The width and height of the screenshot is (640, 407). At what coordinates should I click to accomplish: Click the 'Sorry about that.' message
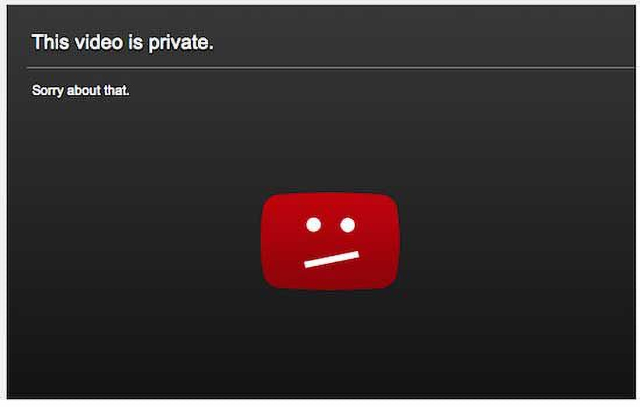pos(81,91)
